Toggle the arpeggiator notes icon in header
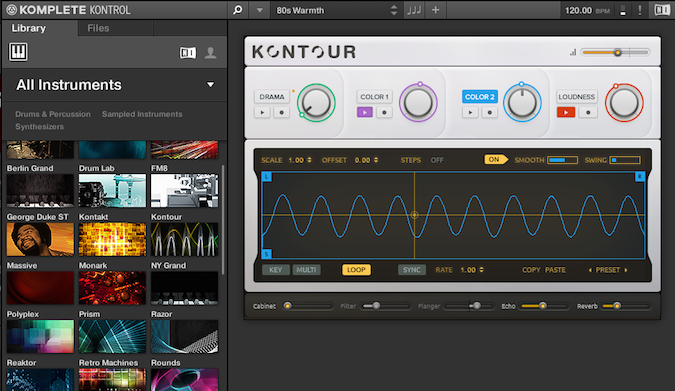 (414, 10)
